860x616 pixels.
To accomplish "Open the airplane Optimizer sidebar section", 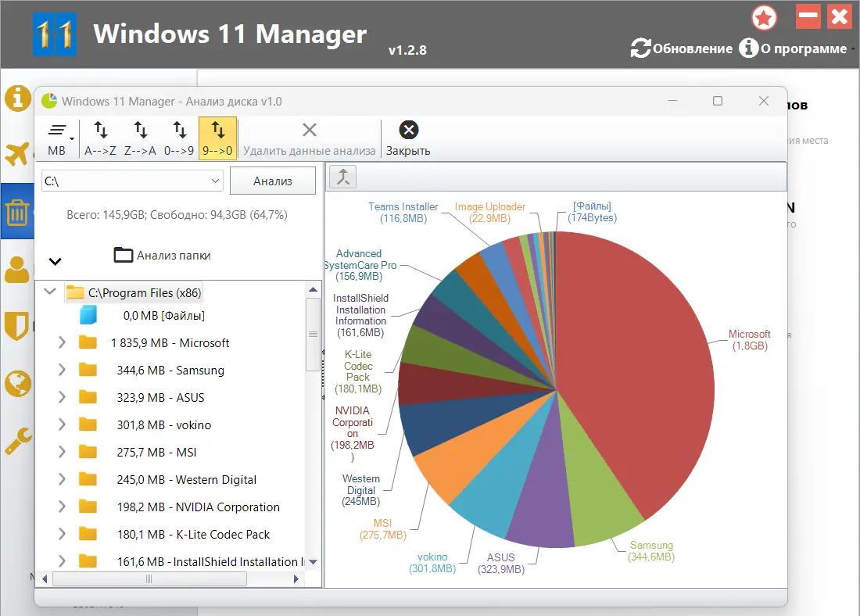I will coord(17,153).
